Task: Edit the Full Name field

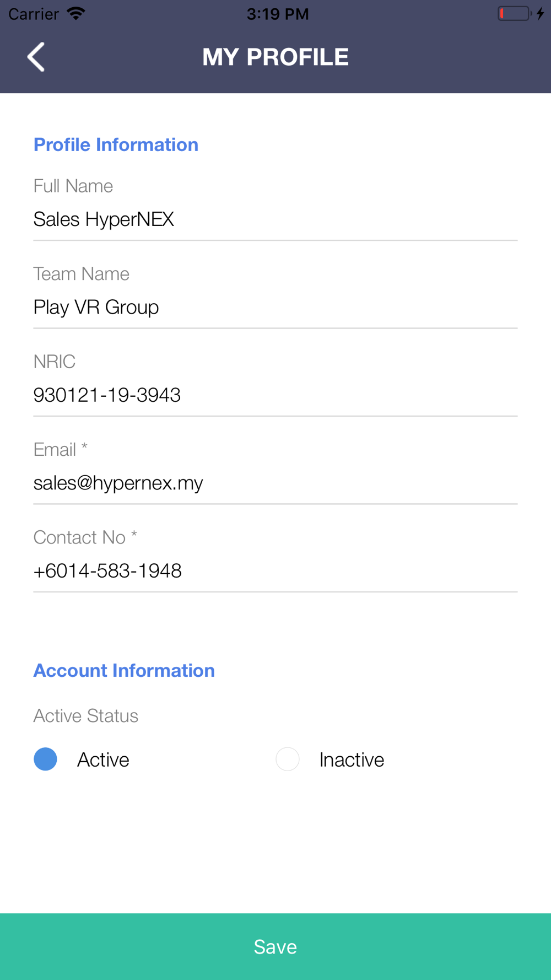Action: [275, 219]
